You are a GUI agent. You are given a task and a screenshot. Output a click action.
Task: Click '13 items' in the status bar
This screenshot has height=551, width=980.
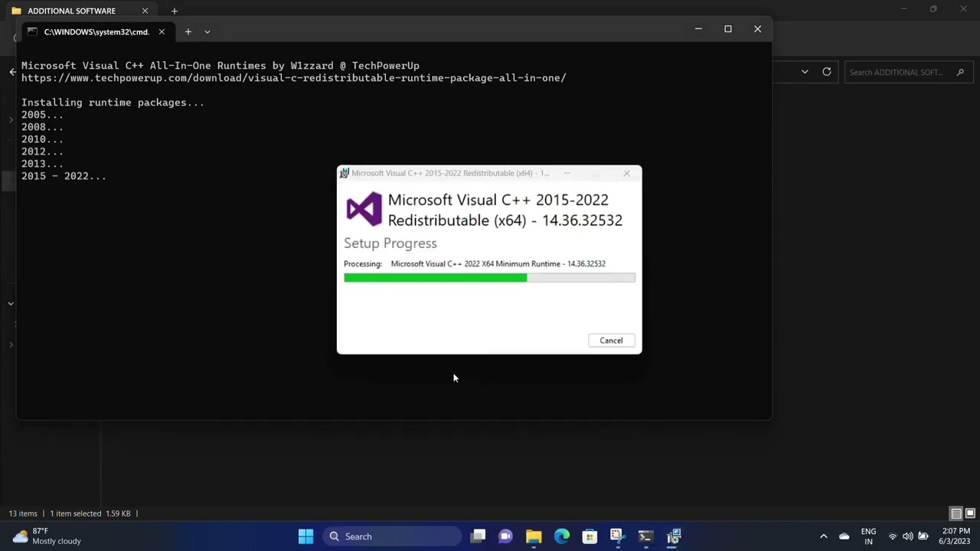point(23,514)
